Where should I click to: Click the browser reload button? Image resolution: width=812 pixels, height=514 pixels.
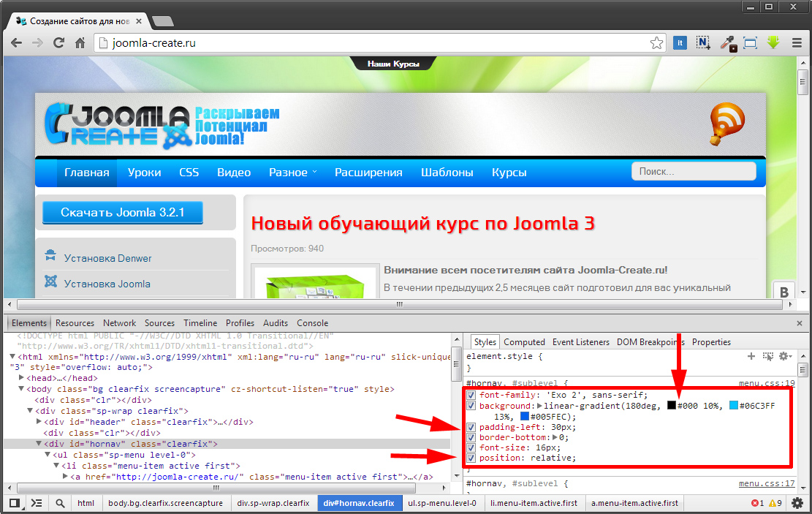[59, 43]
